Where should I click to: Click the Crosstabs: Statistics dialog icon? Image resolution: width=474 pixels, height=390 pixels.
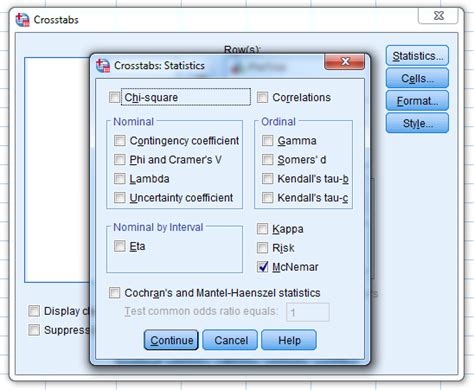(103, 65)
